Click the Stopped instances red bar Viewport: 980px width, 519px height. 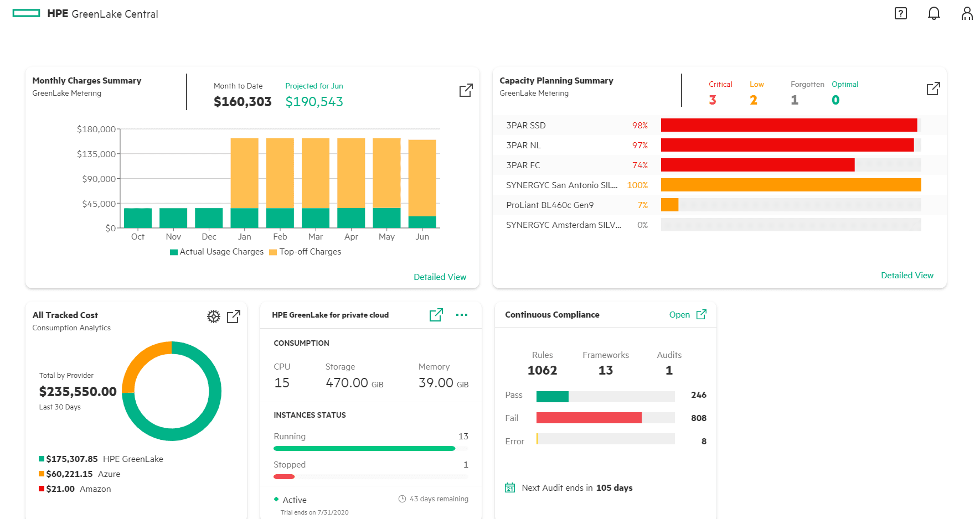(284, 476)
